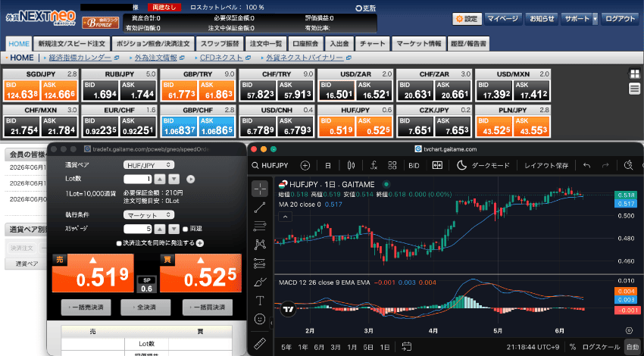The image size is (644, 356).
Task: Click the 買 0.525 buy button
Action: pos(201,273)
